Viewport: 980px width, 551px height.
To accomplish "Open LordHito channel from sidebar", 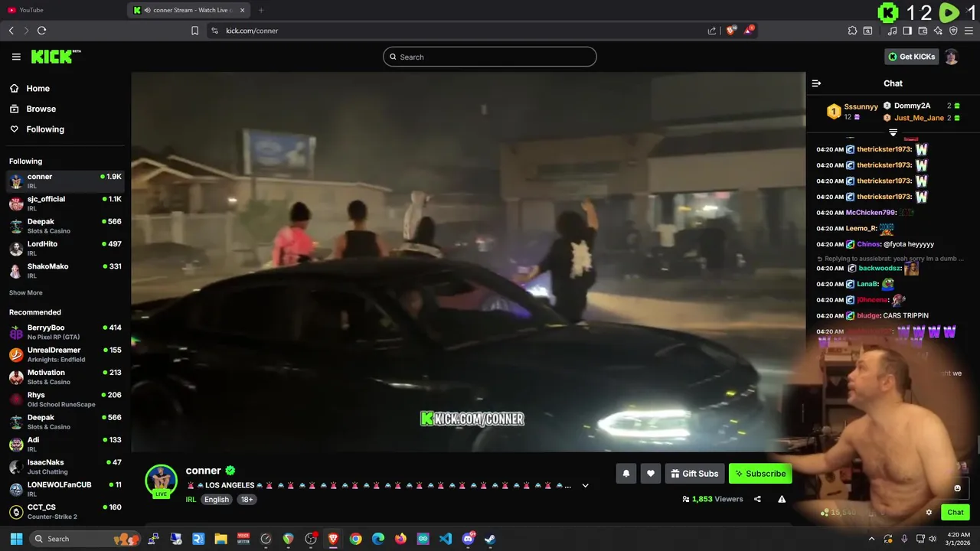I will point(65,248).
